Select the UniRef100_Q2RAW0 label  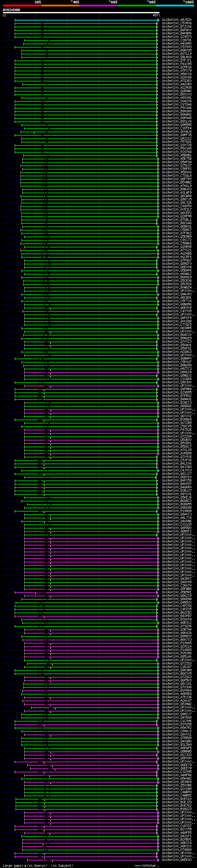177,91
